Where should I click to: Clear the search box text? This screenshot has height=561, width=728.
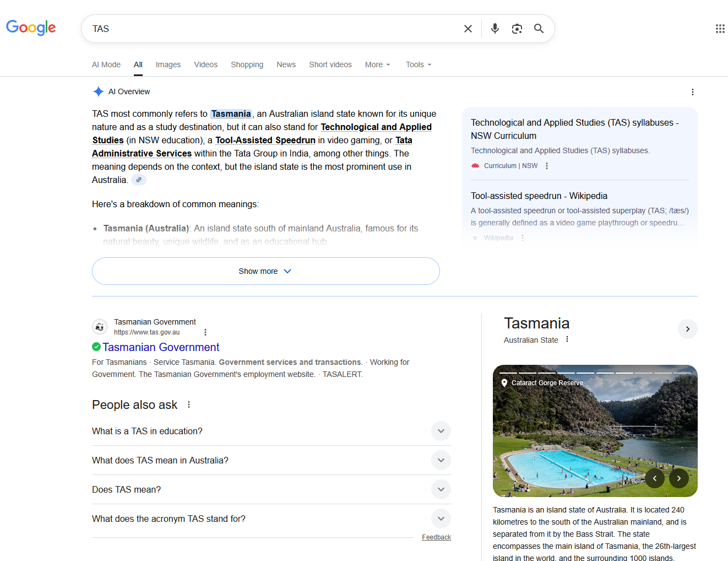pyautogui.click(x=468, y=29)
